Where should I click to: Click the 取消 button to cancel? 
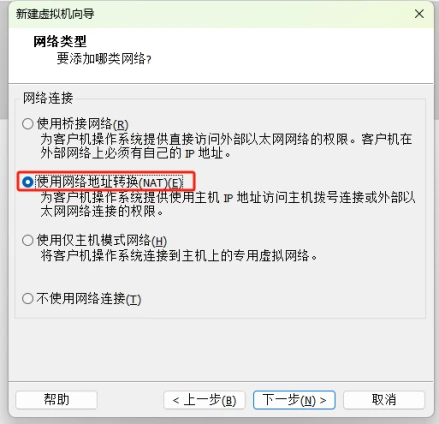pyautogui.click(x=384, y=400)
